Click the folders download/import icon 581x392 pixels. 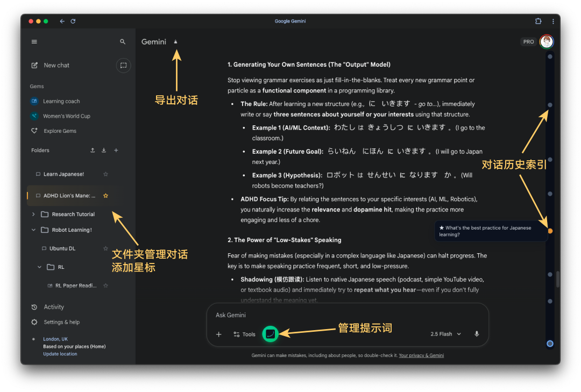104,150
